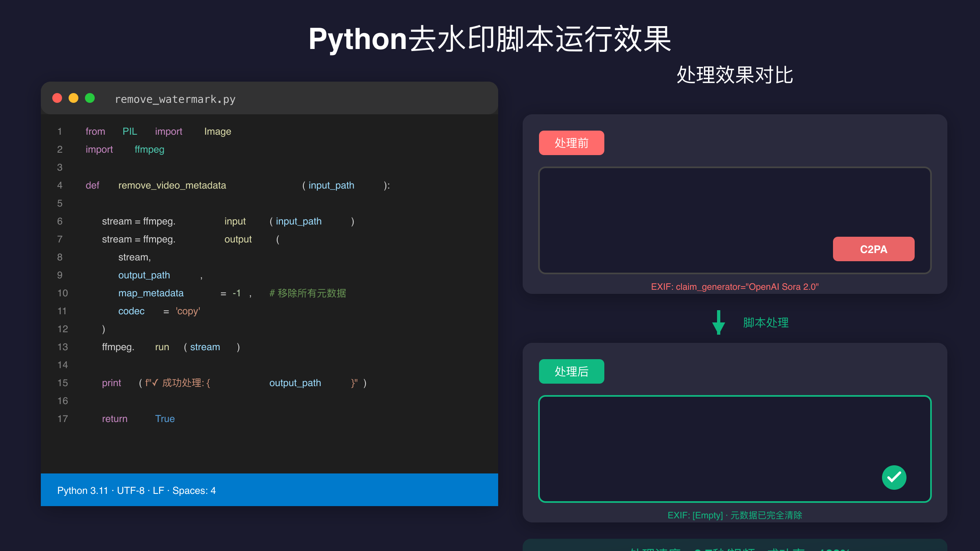This screenshot has width=980, height=551.
Task: Click line number 10 in gutter
Action: point(62,293)
